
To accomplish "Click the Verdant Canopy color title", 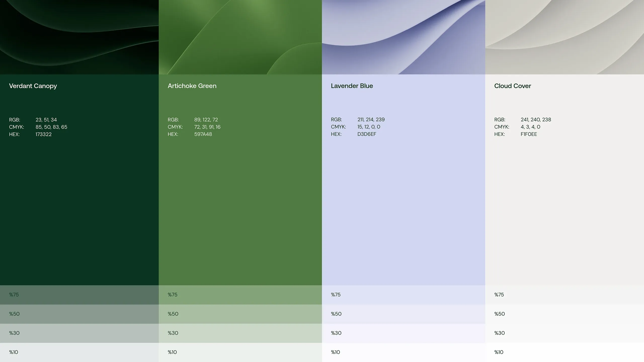I will click(x=33, y=86).
